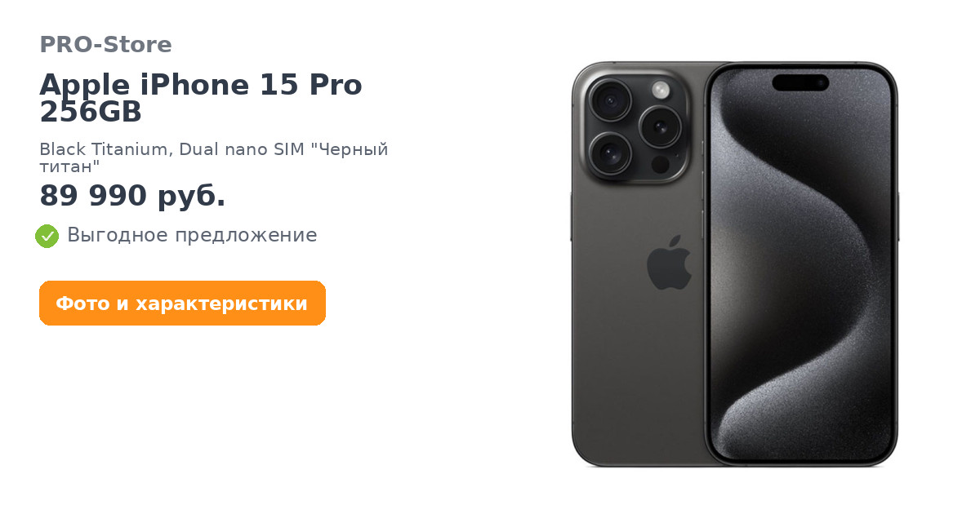Click the 89 990 руб. price

coord(132,196)
